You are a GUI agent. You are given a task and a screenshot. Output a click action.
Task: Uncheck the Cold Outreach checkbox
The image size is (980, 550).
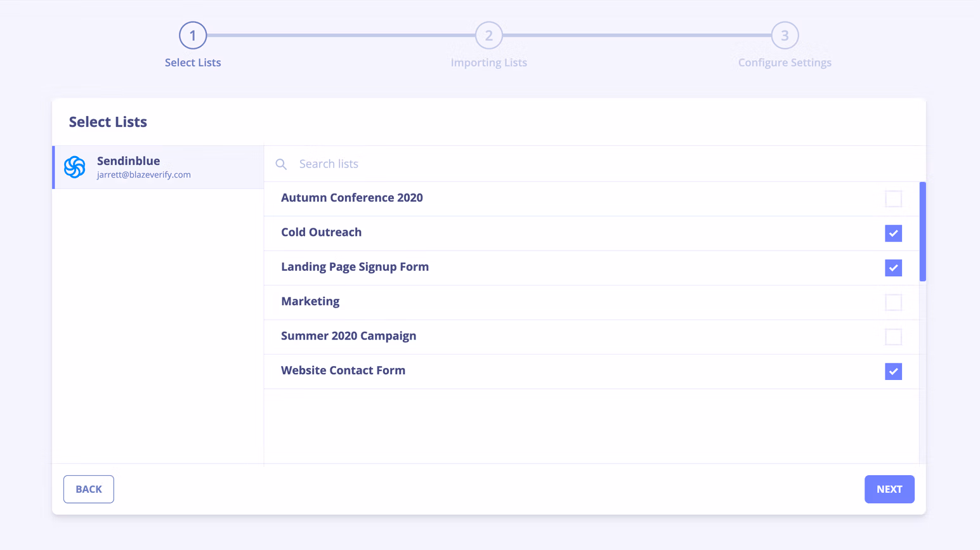893,233
